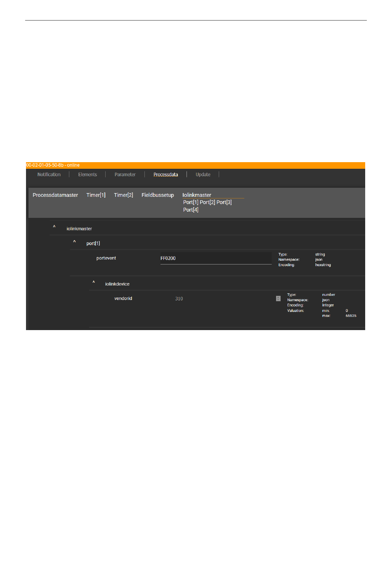Screen dimensions: 392x576
Task: Jump to Port[4] link
Action: pyautogui.click(x=191, y=210)
